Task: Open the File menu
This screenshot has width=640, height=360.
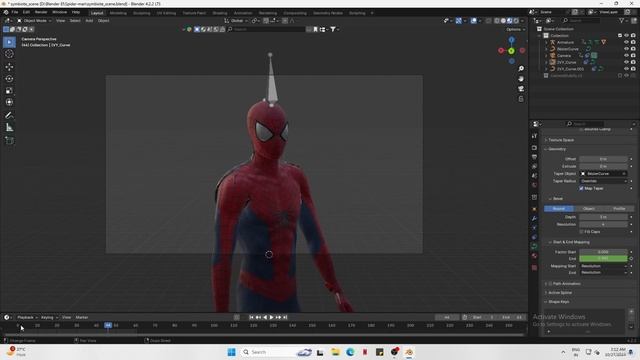Action: coord(15,12)
